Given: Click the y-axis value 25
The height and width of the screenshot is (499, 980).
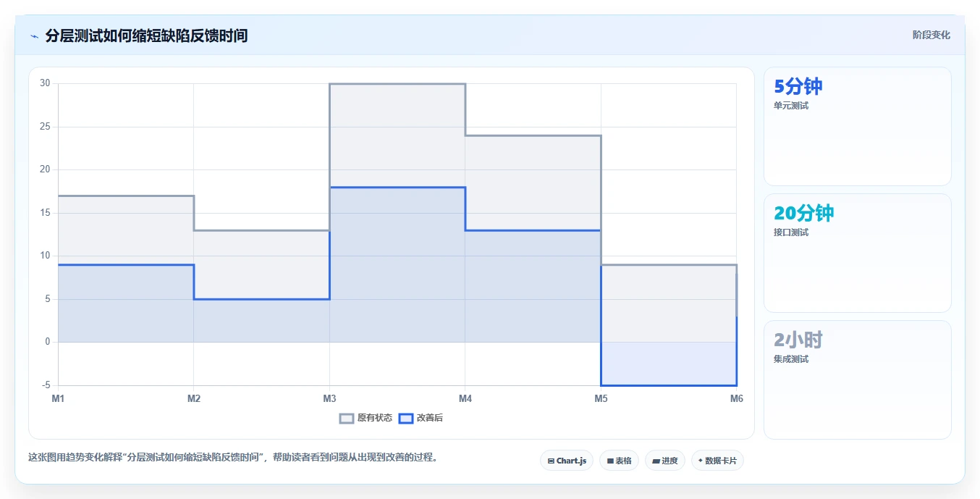Looking at the screenshot, I should point(45,127).
